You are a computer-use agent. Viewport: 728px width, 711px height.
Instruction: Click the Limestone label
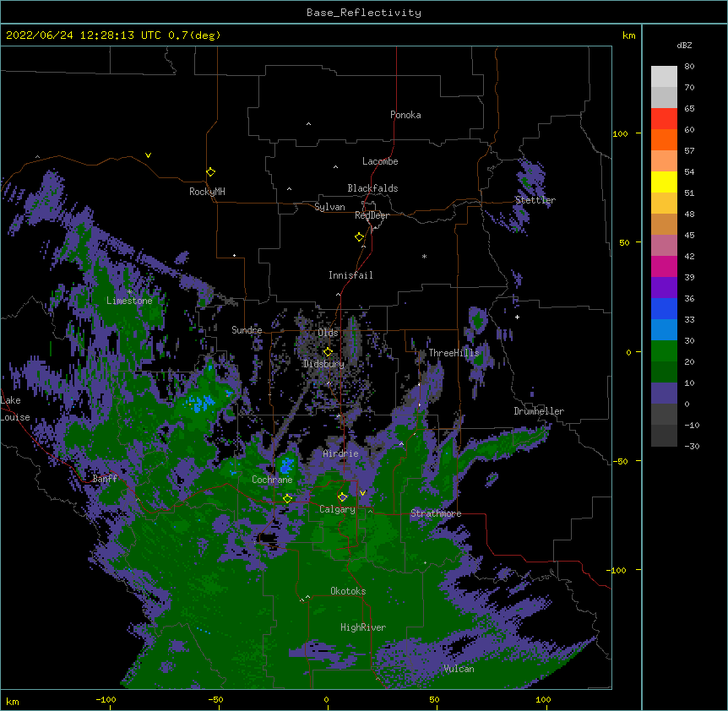pyautogui.click(x=129, y=301)
